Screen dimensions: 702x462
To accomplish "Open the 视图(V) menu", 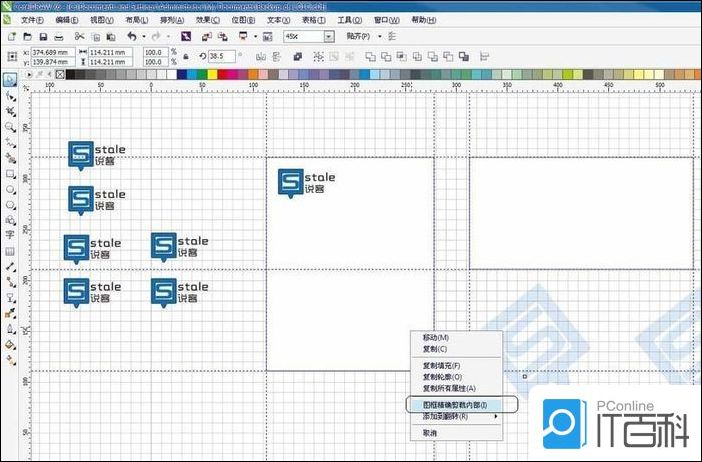I will coord(102,20).
